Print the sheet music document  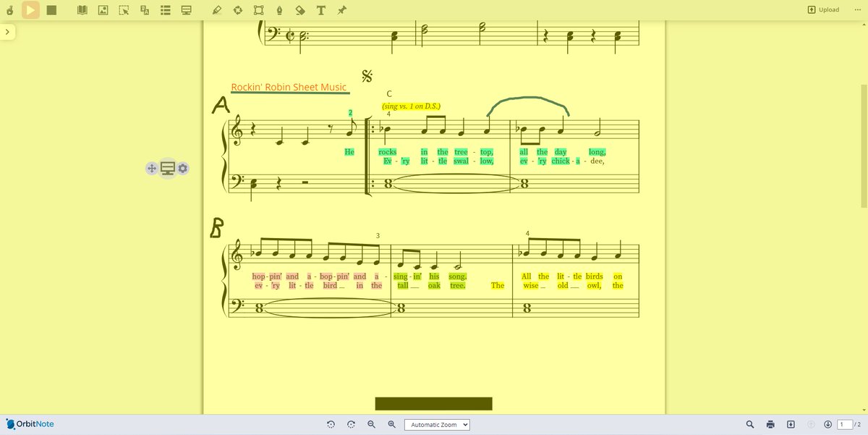[770, 424]
